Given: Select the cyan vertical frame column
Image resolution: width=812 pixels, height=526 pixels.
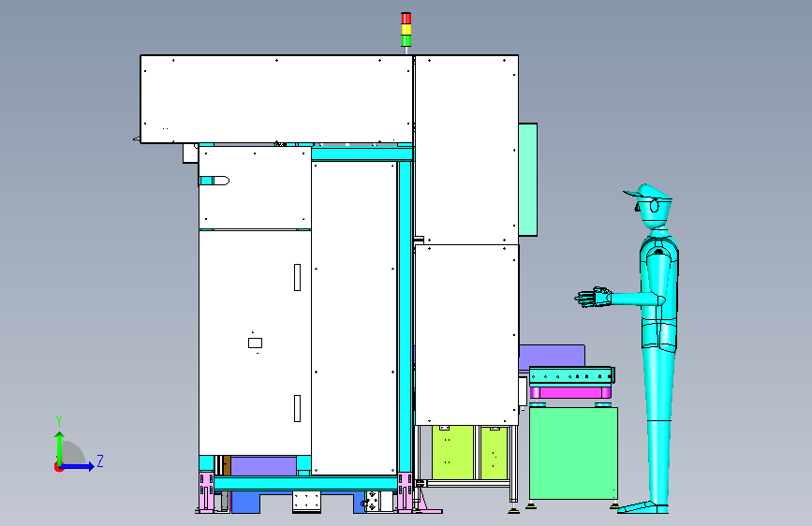Looking at the screenshot, I should pos(404,317).
